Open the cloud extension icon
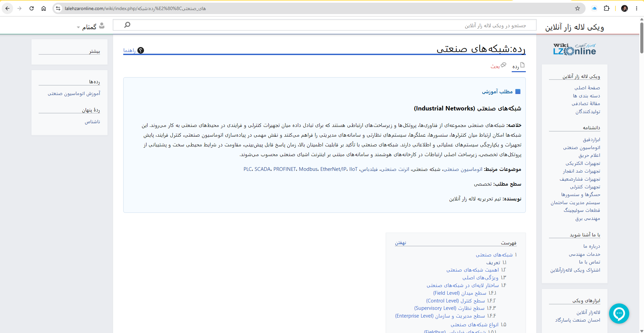Image resolution: width=644 pixels, height=333 pixels. [594, 8]
